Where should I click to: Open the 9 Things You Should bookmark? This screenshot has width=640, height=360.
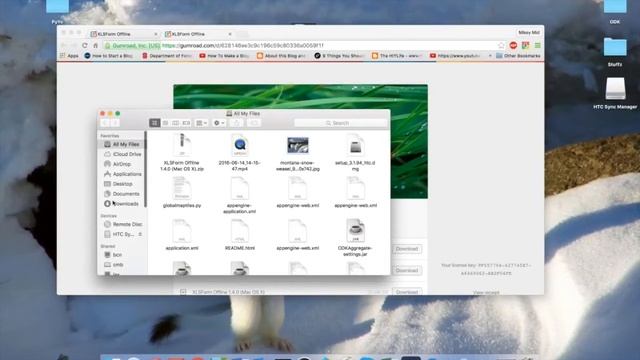pyautogui.click(x=340, y=56)
